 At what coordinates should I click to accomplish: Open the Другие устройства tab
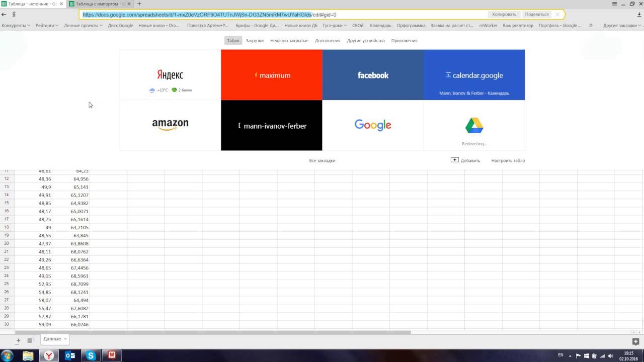(366, 41)
